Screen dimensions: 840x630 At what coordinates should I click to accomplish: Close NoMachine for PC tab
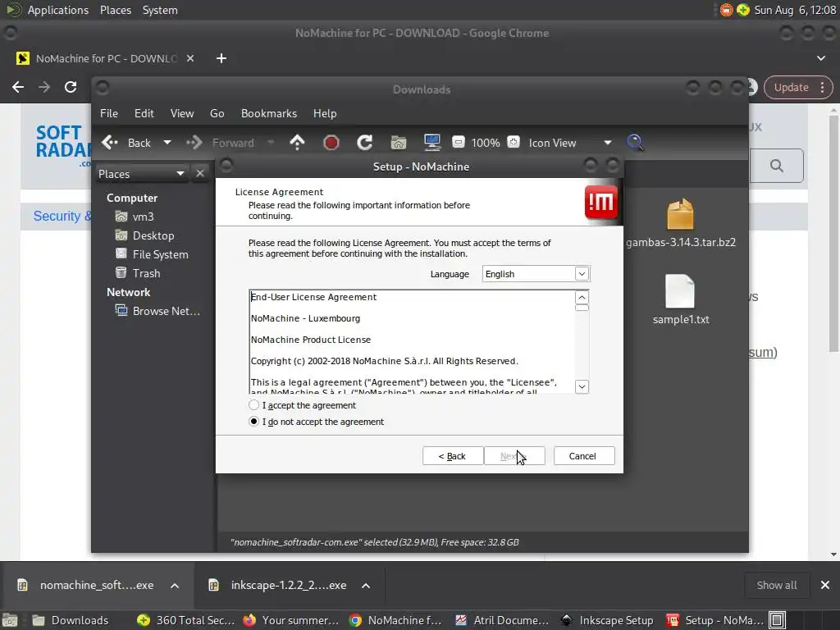click(190, 58)
